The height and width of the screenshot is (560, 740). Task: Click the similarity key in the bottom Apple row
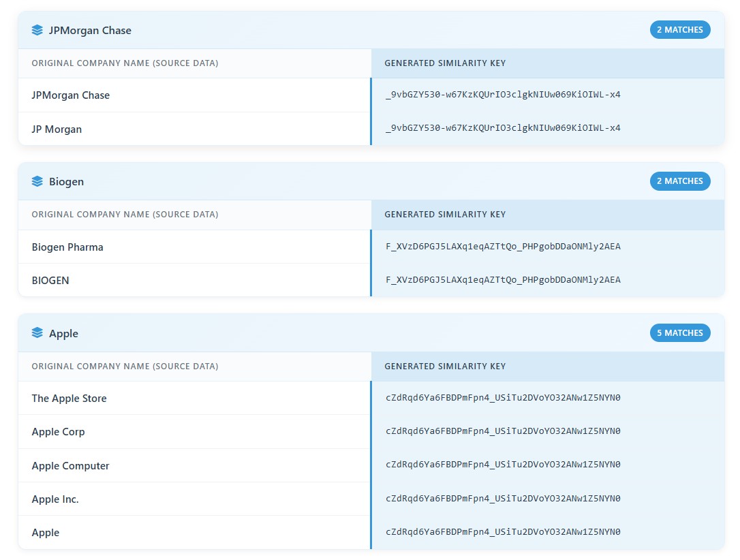(x=503, y=532)
